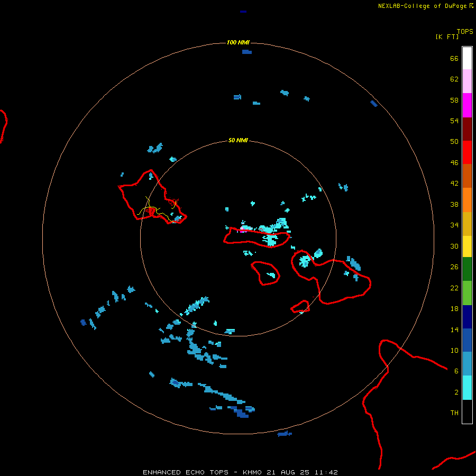476x476 pixels.
Task: Click the TOPS legend heading
Action: click(x=465, y=31)
